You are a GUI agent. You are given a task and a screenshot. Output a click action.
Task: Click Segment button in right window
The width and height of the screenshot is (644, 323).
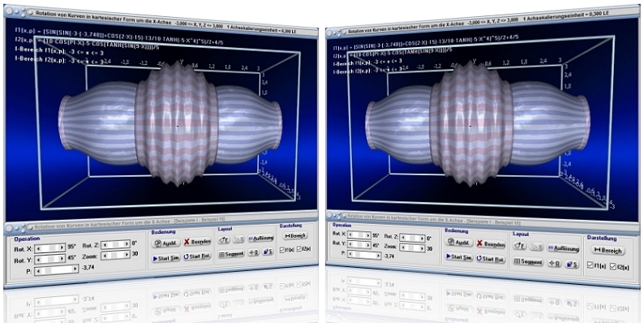coord(529,262)
